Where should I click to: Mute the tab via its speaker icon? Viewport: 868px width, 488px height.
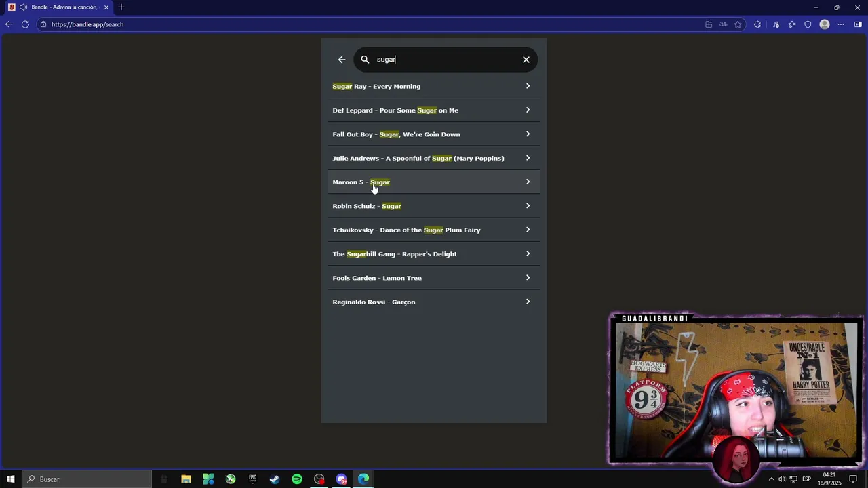pos(23,7)
